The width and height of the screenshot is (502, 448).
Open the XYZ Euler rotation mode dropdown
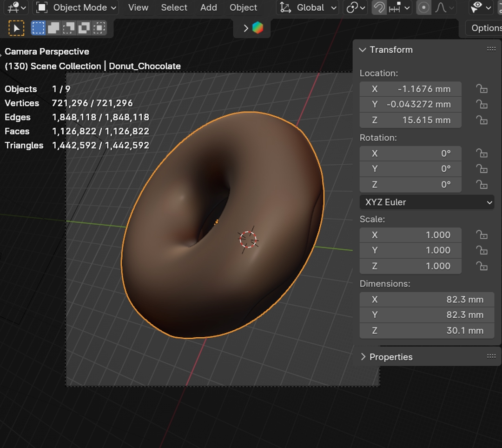click(427, 202)
